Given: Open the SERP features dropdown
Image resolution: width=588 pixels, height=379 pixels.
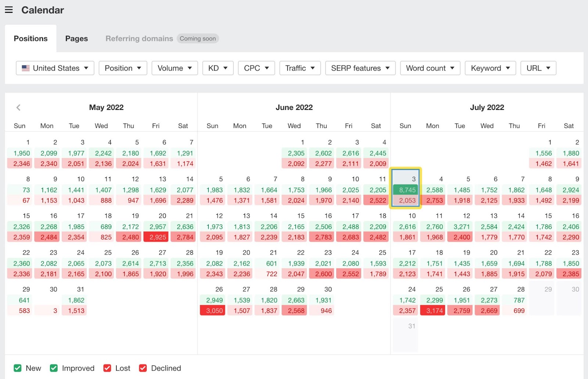Looking at the screenshot, I should pos(360,68).
